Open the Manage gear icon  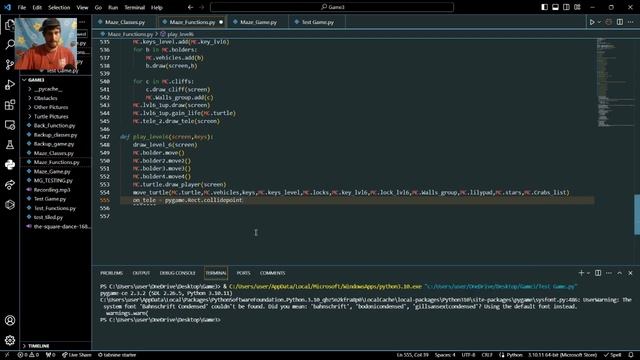[10, 340]
